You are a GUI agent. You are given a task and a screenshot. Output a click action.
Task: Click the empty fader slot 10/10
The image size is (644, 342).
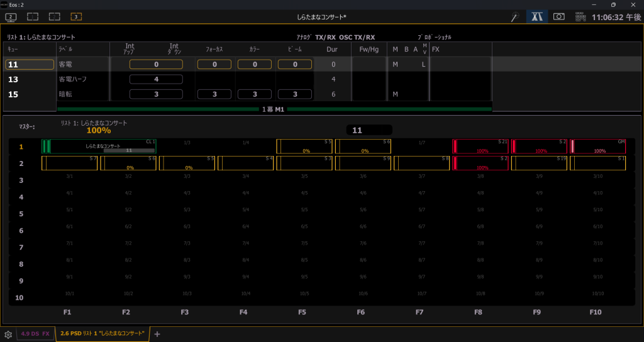tap(598, 297)
